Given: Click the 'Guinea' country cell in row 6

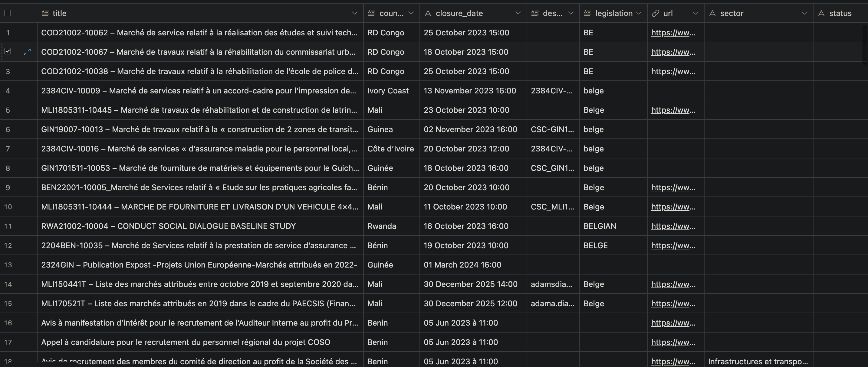Looking at the screenshot, I should pyautogui.click(x=392, y=129).
